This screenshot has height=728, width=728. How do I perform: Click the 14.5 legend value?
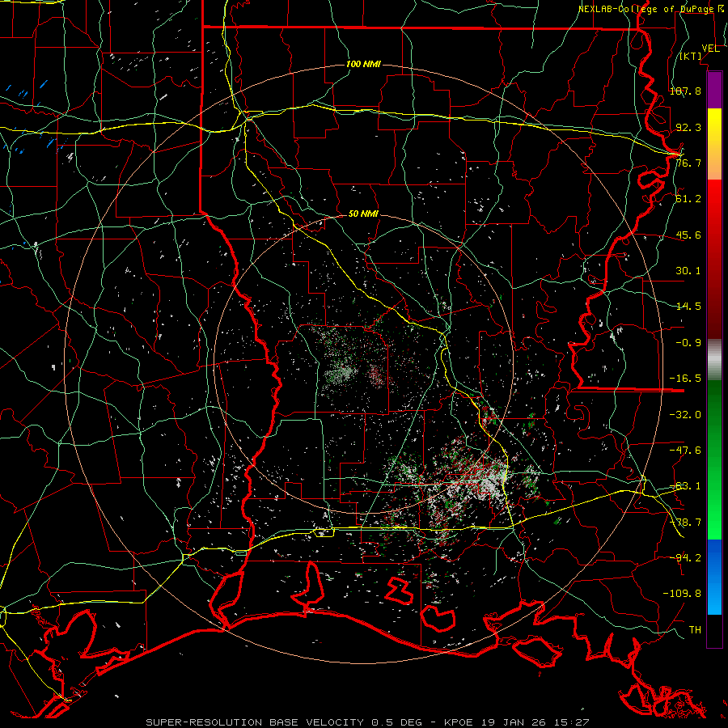[688, 307]
